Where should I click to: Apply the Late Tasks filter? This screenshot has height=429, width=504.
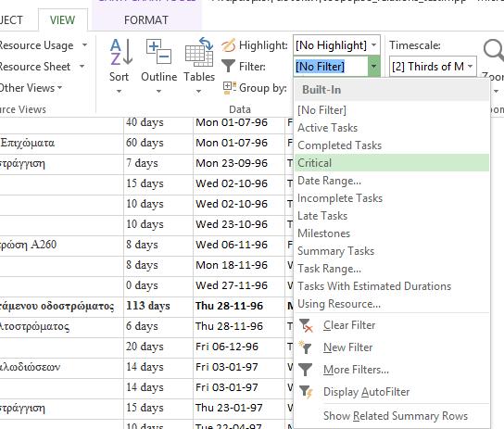[392, 216]
